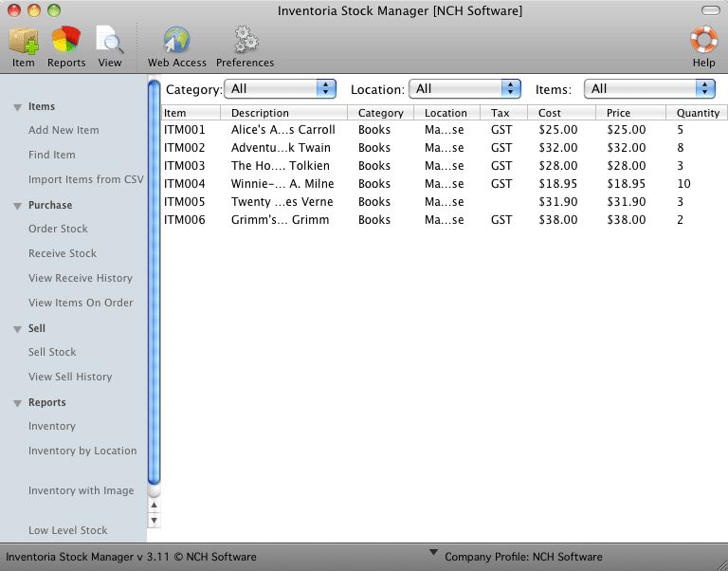This screenshot has height=571, width=728.
Task: Click Import Items from CSV
Action: point(86,180)
